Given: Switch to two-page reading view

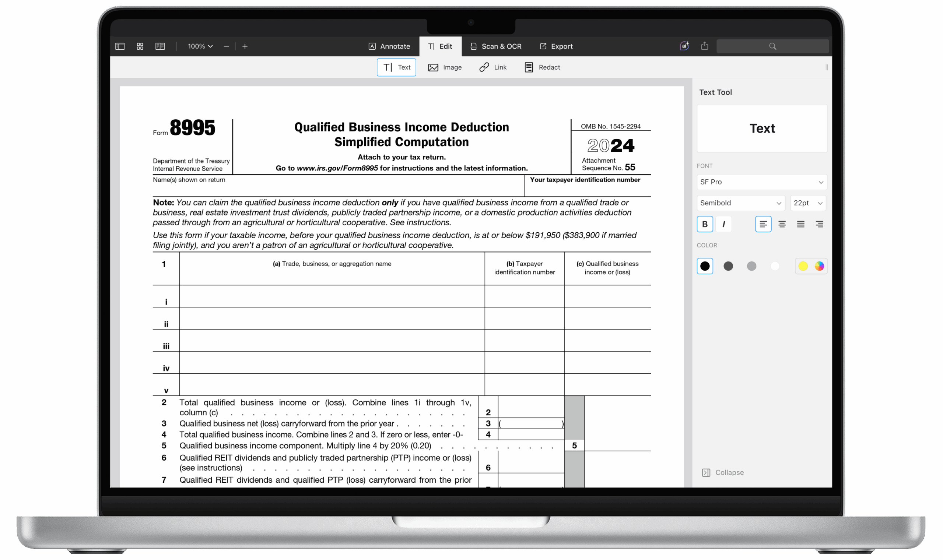Looking at the screenshot, I should (x=160, y=46).
